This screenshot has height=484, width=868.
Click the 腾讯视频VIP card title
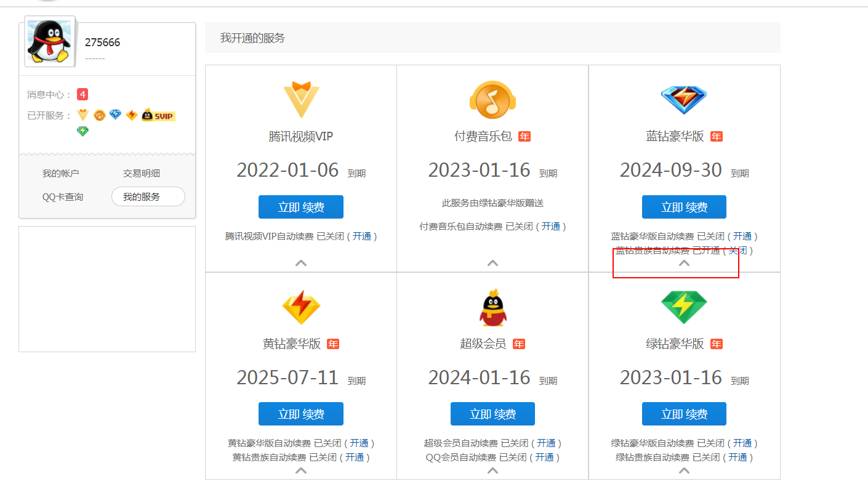(301, 136)
